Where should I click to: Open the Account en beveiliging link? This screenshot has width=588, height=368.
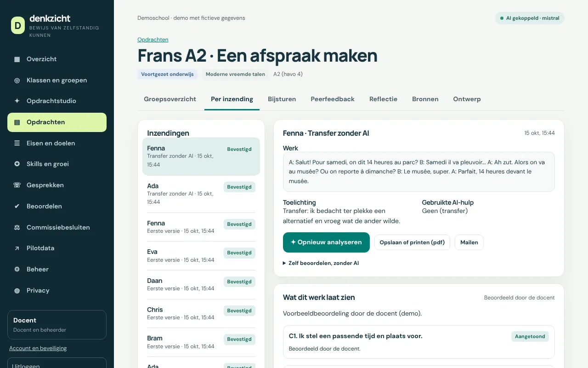tap(38, 348)
